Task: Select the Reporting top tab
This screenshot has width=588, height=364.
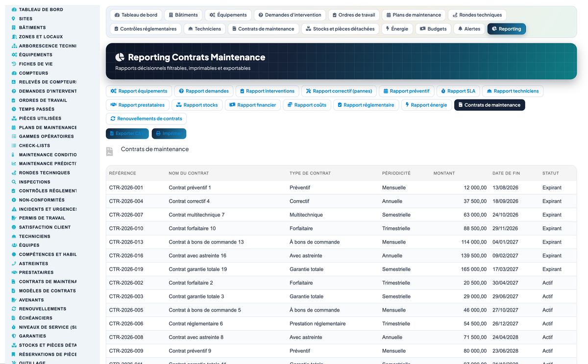Action: point(507,29)
